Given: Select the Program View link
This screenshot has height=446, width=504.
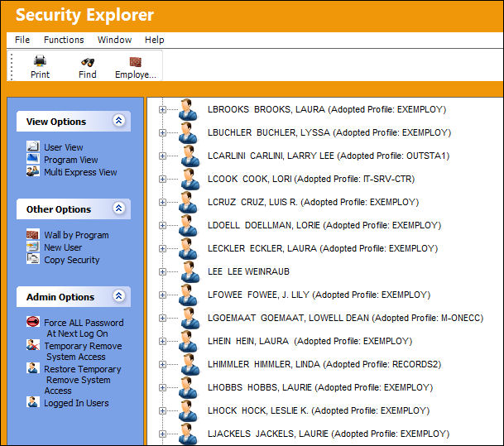Looking at the screenshot, I should click(70, 160).
